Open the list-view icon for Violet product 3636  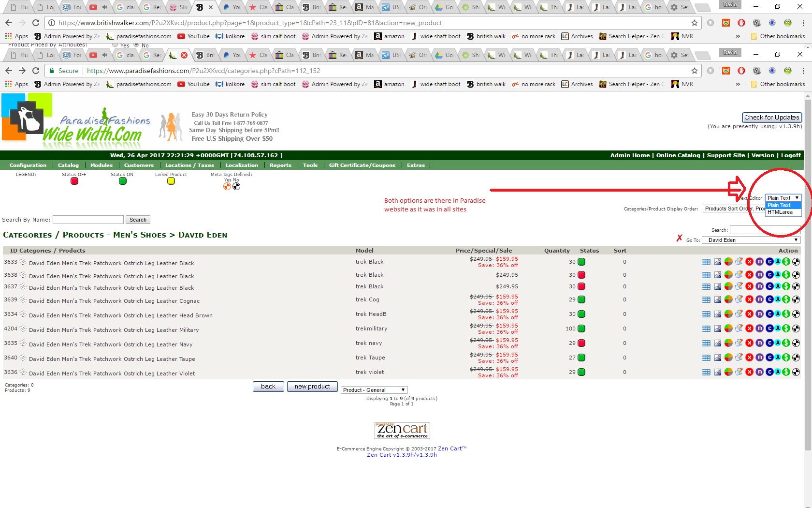tap(706, 372)
